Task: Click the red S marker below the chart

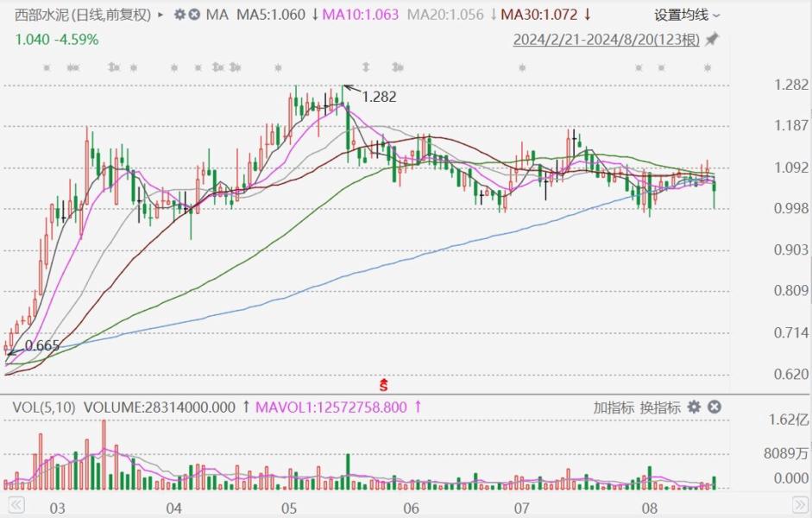Action: (x=384, y=385)
